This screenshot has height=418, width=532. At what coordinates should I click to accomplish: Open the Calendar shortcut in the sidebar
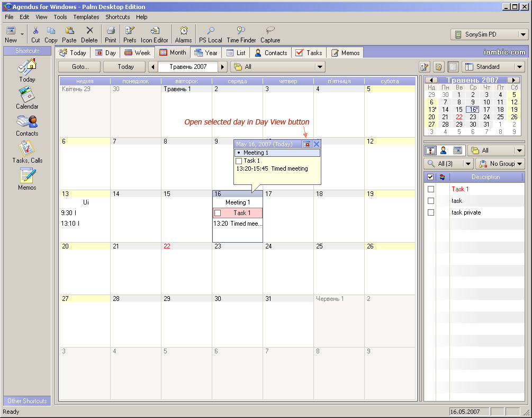[x=27, y=98]
